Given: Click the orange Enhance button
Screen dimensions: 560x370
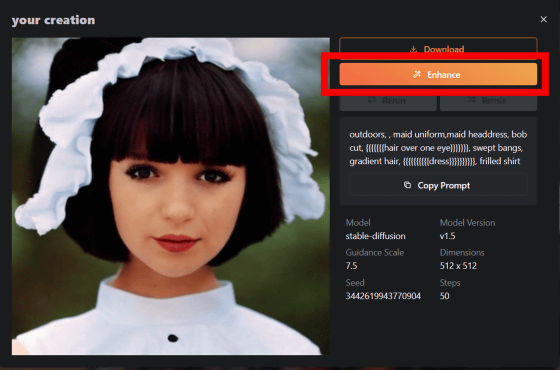Looking at the screenshot, I should pos(438,74).
